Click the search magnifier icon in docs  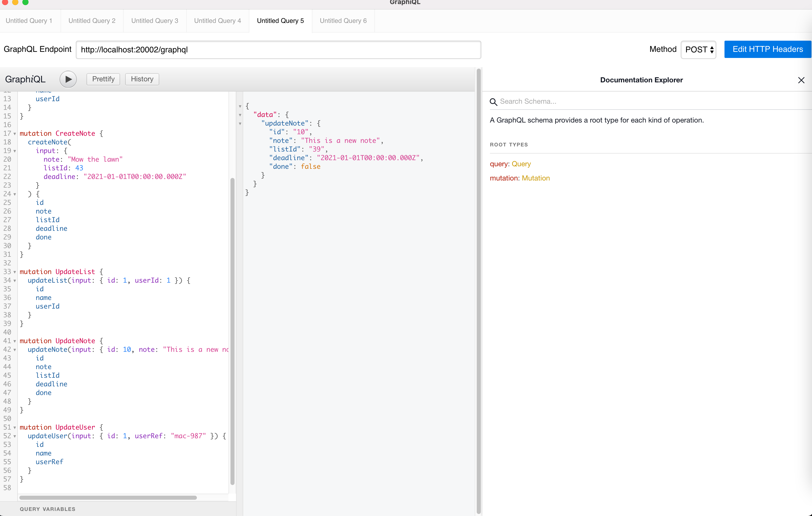pos(493,102)
